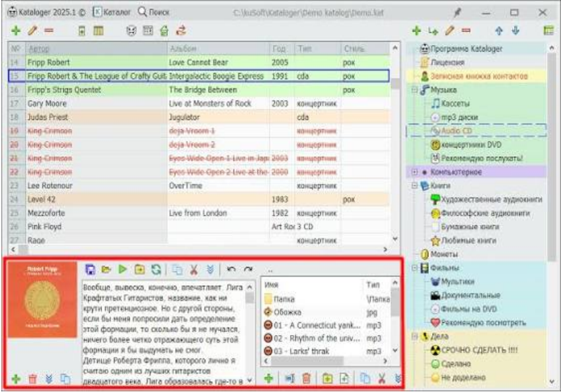Click the table's horizontal scrollbar right arrow
The width and height of the screenshot is (561, 392).
click(385, 250)
